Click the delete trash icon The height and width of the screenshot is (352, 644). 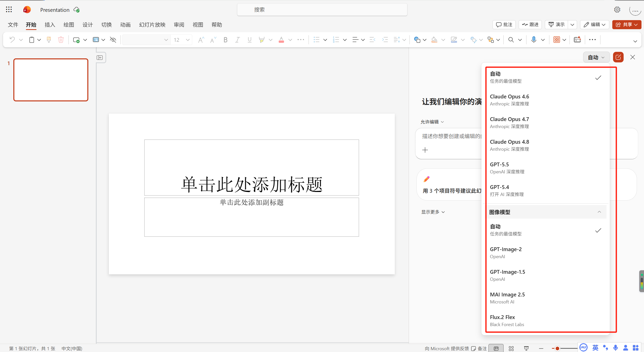coord(61,40)
